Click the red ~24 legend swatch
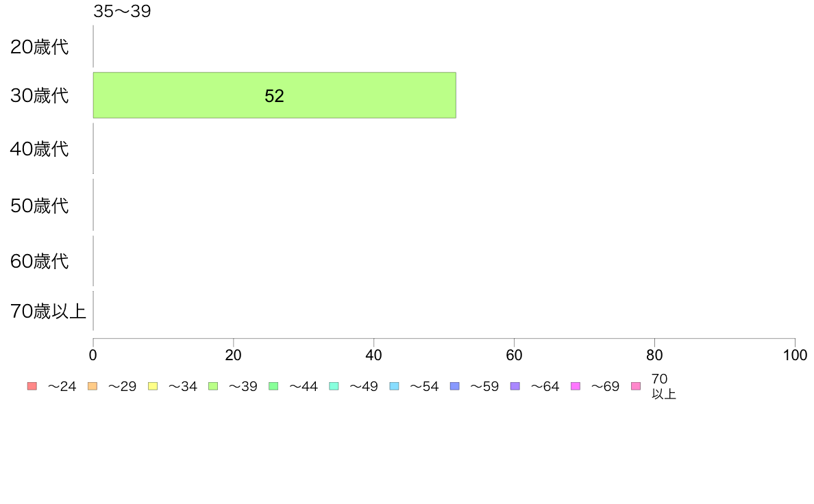814x504 pixels. click(x=32, y=386)
